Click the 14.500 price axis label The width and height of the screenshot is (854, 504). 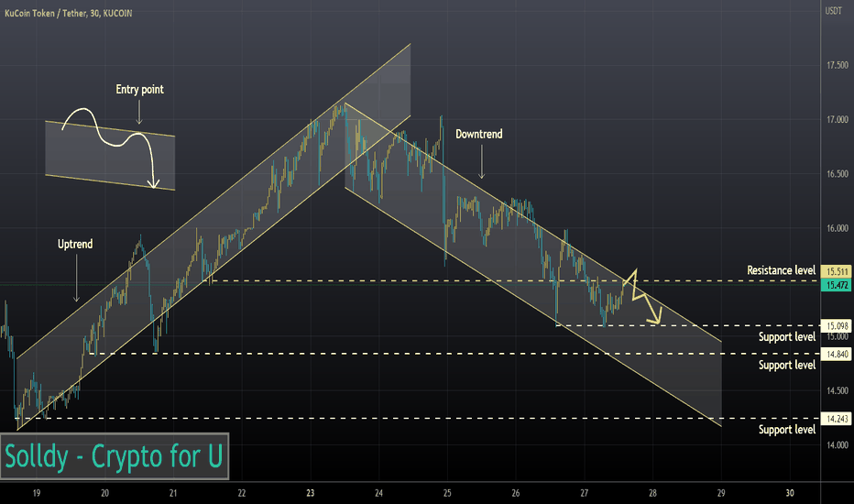pos(838,390)
